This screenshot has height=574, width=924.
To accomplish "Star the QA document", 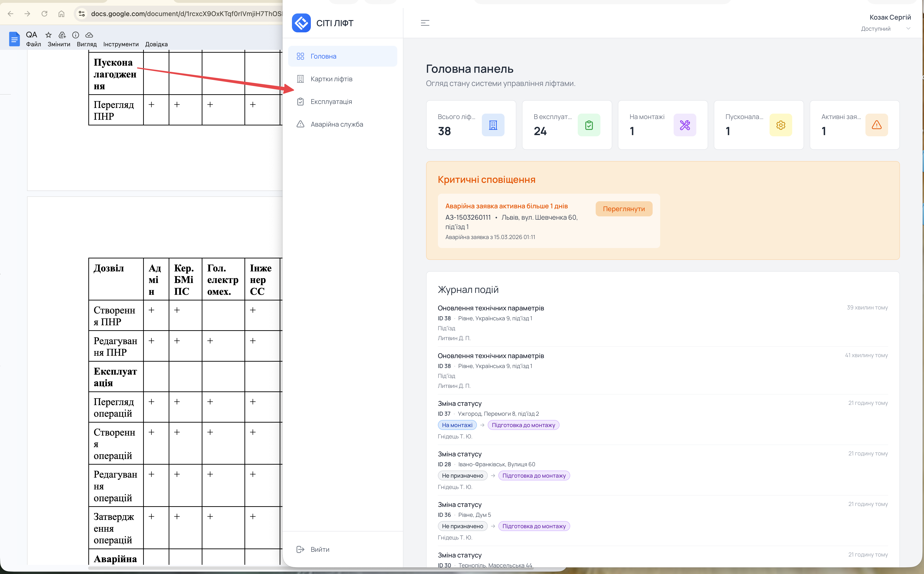I will pyautogui.click(x=48, y=35).
